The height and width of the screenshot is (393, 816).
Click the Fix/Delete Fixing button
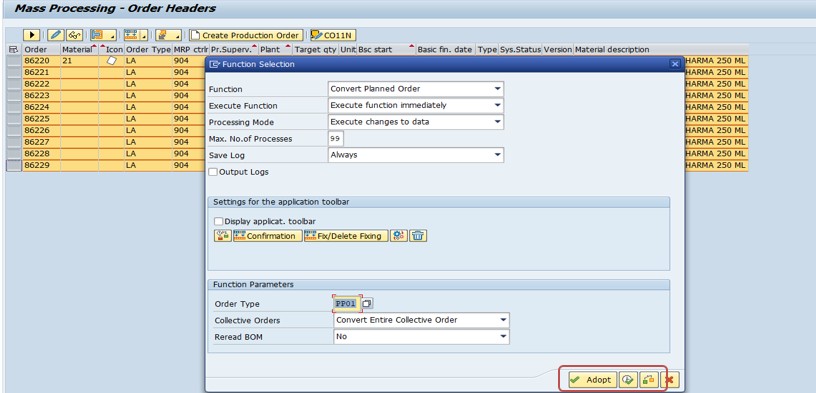[346, 236]
